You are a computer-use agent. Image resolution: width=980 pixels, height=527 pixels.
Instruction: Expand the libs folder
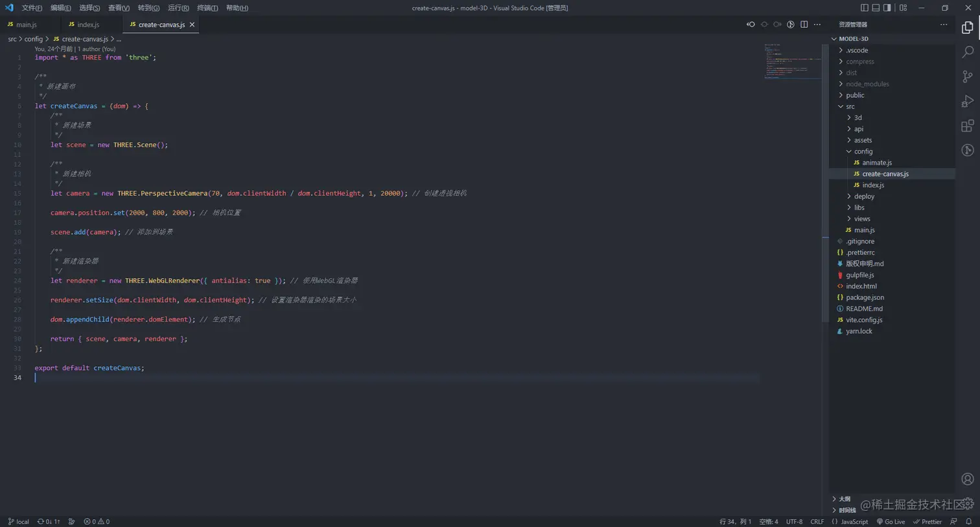[892, 207]
